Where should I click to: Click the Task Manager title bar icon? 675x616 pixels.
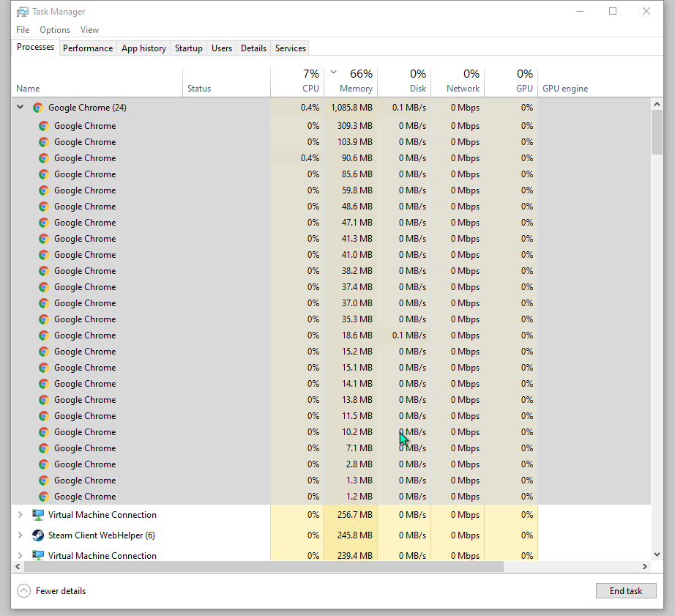23,12
